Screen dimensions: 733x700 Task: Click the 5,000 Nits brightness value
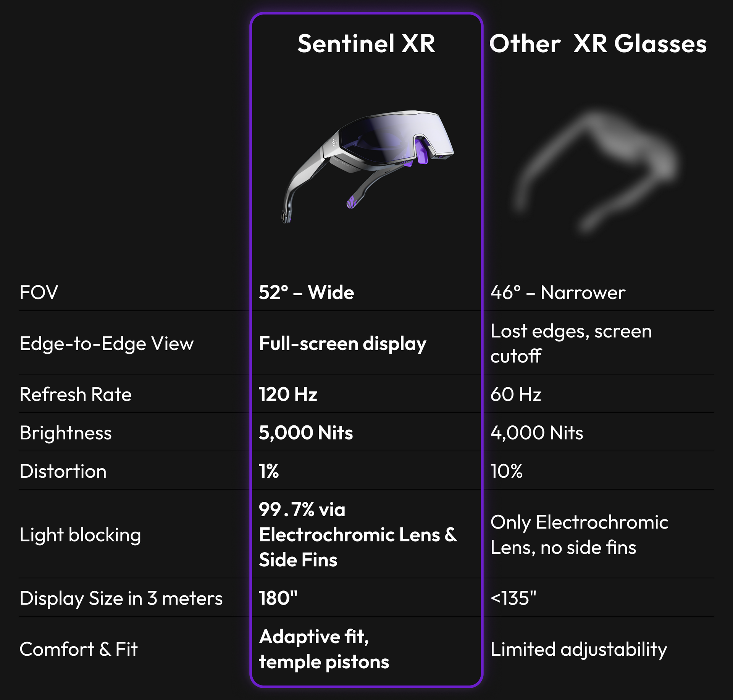coord(306,433)
